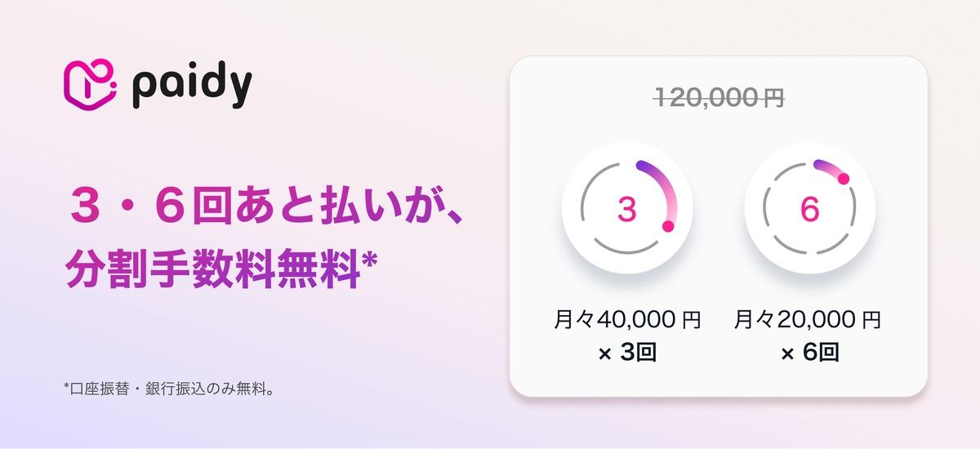Click the struck-through 120,000円 price
The height and width of the screenshot is (449, 980).
[719, 98]
